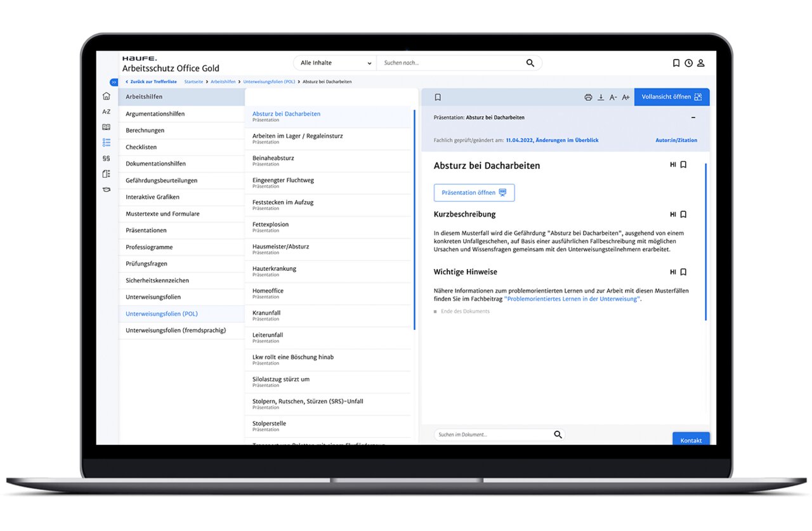The width and height of the screenshot is (812, 531).
Task: Expand the sidebar with double-arrow button
Action: [x=114, y=82]
